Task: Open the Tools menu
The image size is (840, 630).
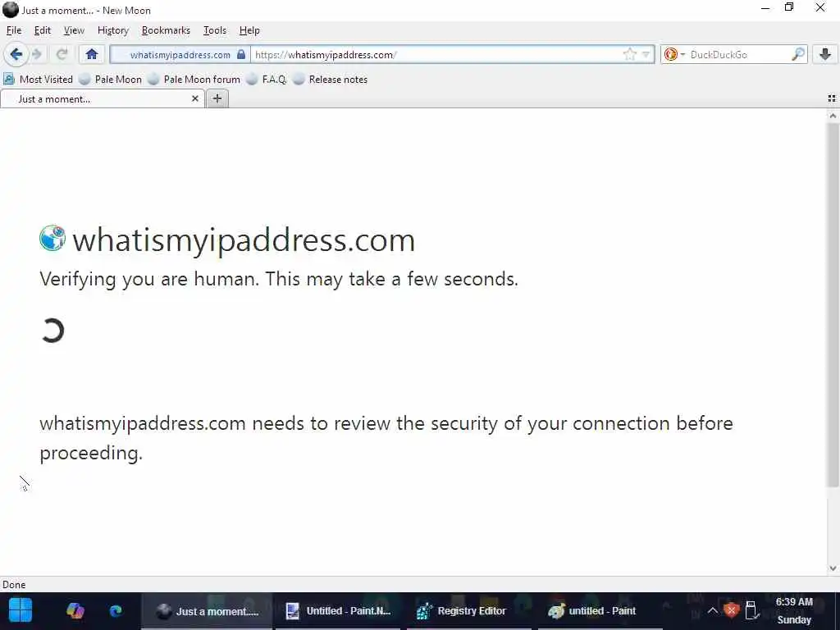Action: (x=215, y=30)
